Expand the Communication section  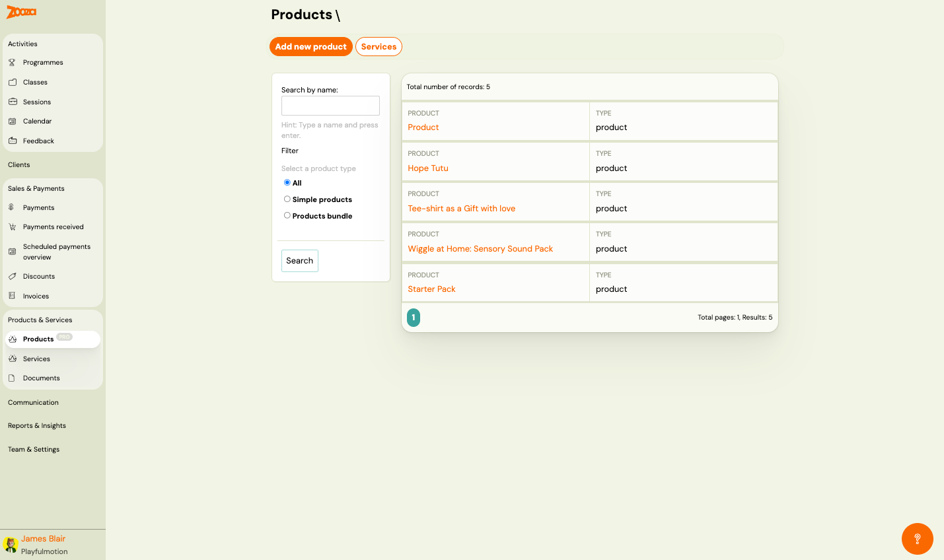pos(34,402)
